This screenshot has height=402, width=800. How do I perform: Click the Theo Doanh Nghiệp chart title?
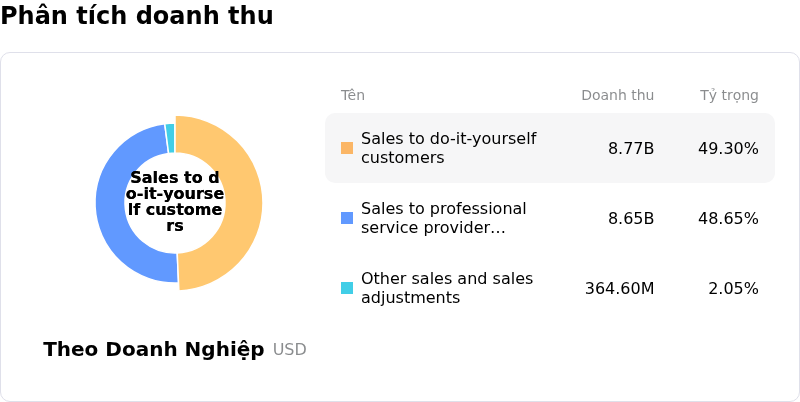[x=154, y=350]
